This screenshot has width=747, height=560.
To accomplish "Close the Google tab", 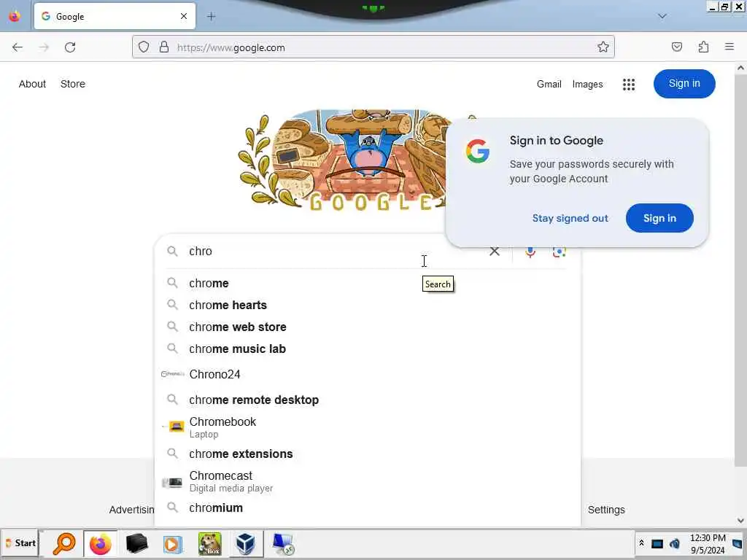I will (x=183, y=16).
